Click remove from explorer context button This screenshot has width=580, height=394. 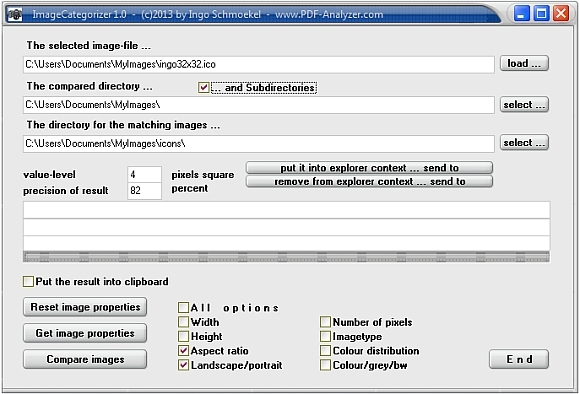[x=369, y=182]
